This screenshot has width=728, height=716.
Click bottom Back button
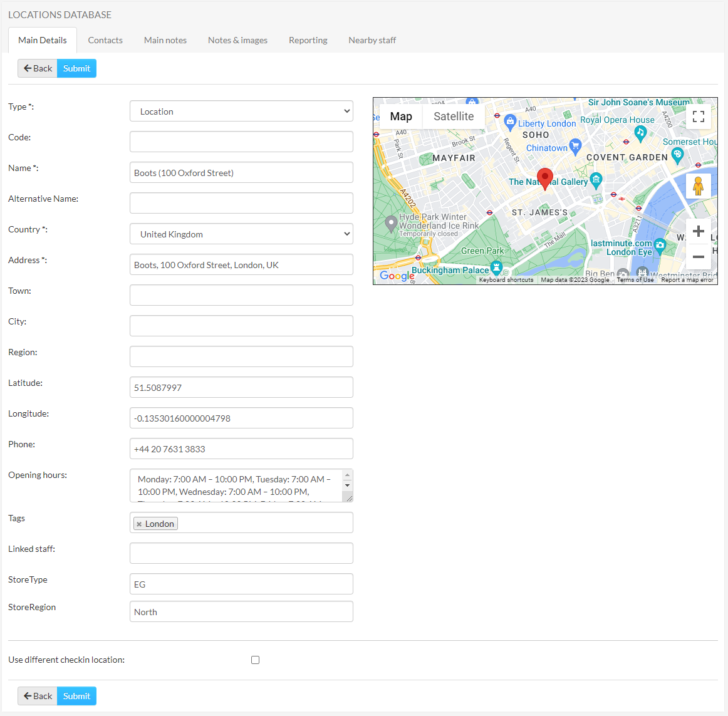click(x=38, y=696)
